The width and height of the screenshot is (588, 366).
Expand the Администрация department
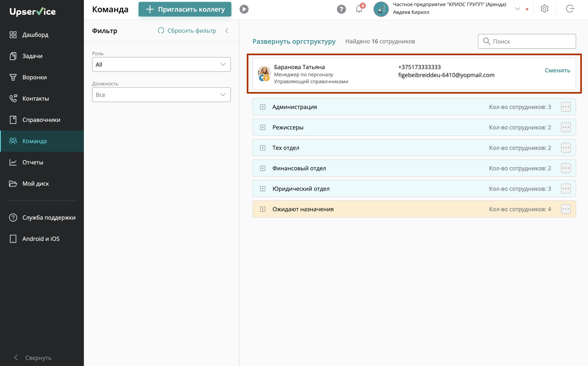click(x=263, y=107)
